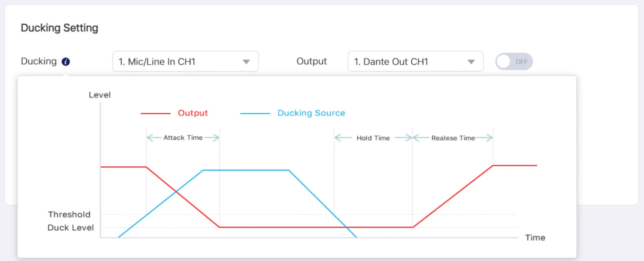The width and height of the screenshot is (644, 261).
Task: Click the Ducking Source legend text
Action: point(311,113)
